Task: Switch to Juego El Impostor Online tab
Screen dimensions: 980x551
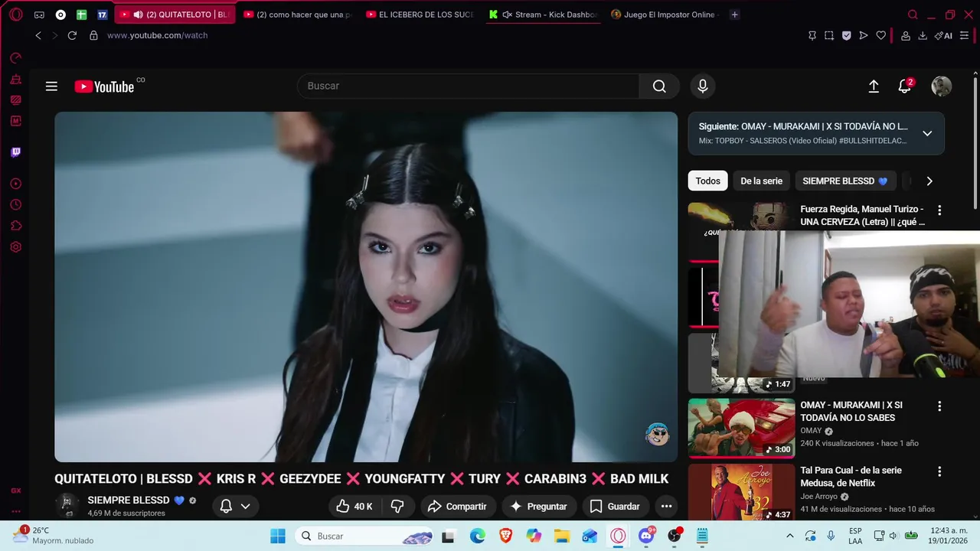Action: (665, 15)
